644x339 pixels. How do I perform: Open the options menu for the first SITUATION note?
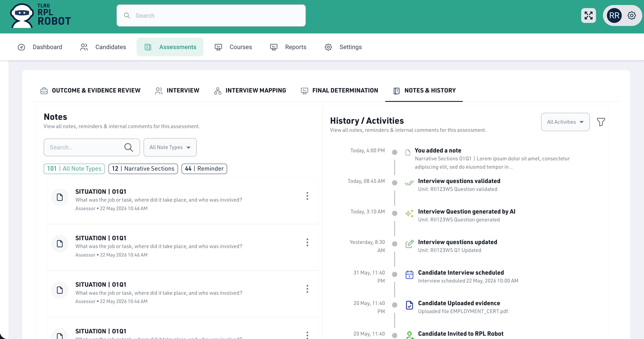tap(307, 196)
